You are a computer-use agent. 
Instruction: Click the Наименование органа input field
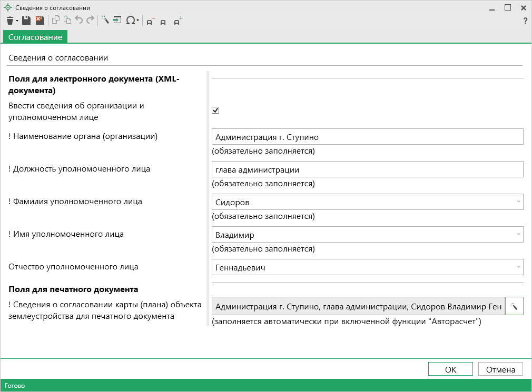[367, 137]
